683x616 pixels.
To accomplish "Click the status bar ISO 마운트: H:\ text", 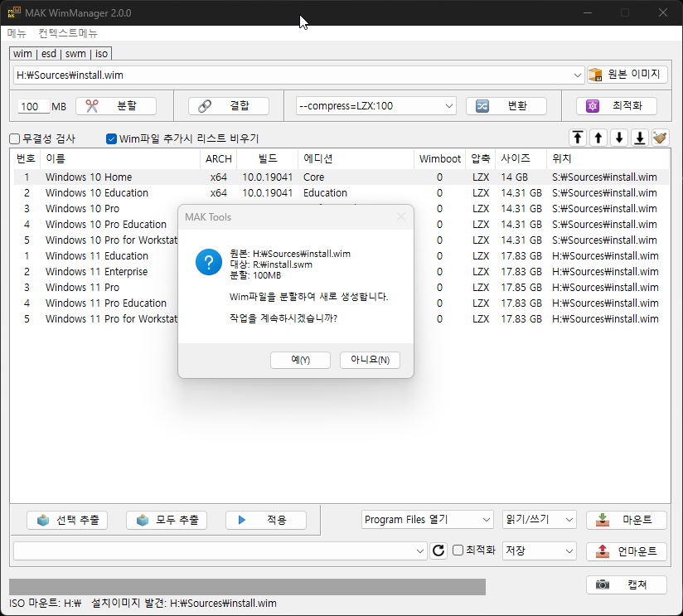I will (x=45, y=604).
